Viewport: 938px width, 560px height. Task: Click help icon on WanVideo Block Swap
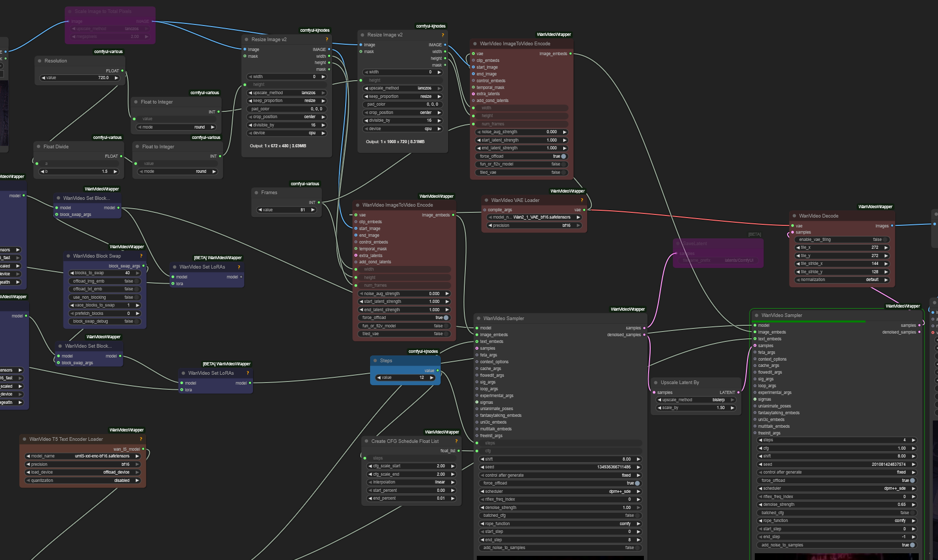tap(141, 256)
